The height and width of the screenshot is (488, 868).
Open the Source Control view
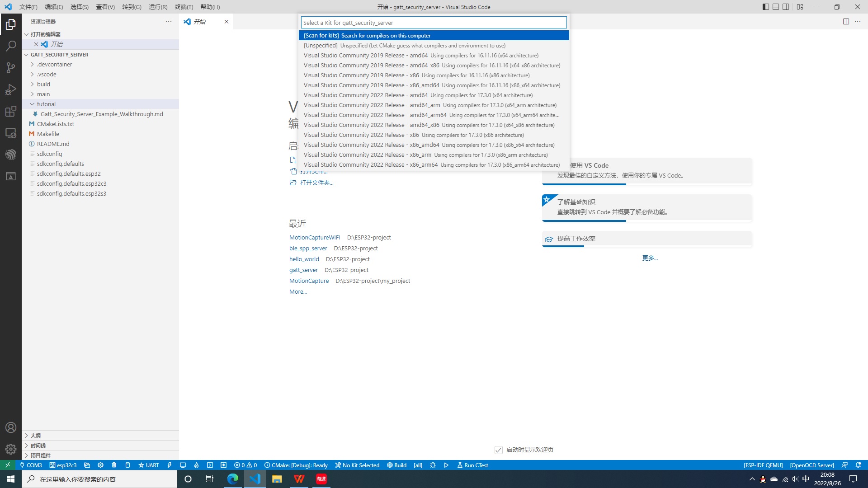click(11, 68)
